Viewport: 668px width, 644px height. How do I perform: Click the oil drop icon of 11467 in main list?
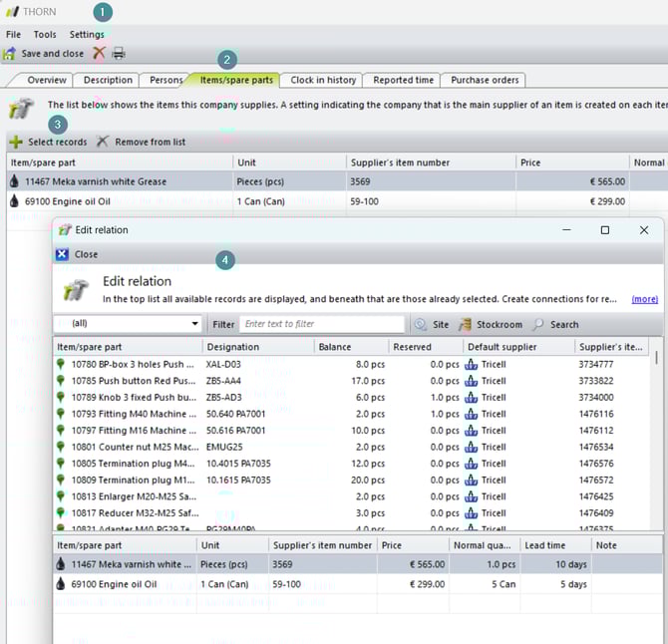coord(15,181)
